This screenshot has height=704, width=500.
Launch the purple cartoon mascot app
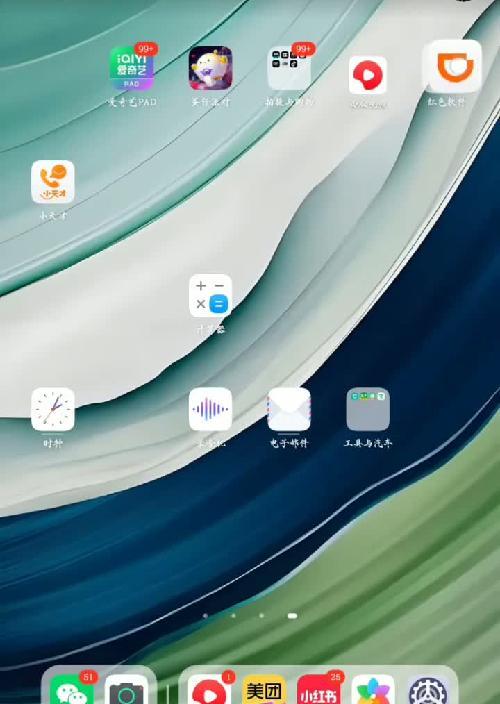click(x=211, y=68)
